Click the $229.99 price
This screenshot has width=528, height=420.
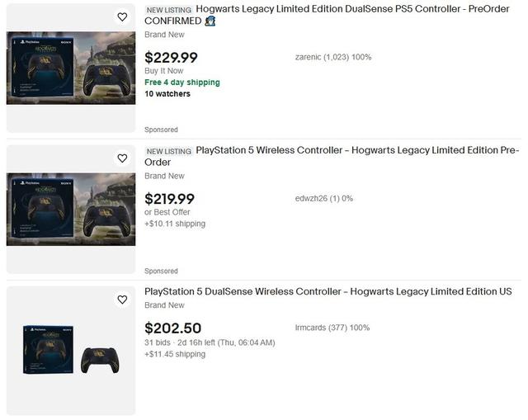click(171, 58)
